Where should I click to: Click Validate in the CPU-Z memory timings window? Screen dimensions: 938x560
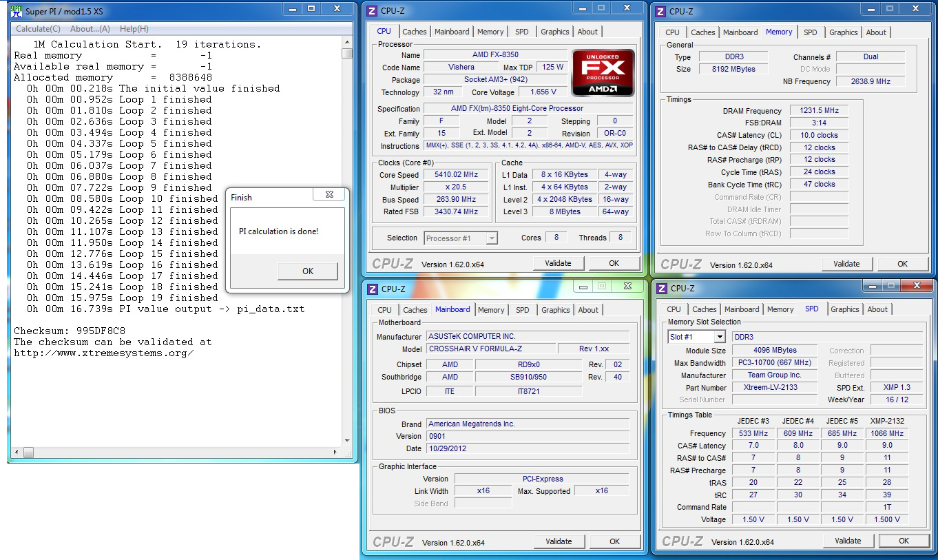coord(846,264)
